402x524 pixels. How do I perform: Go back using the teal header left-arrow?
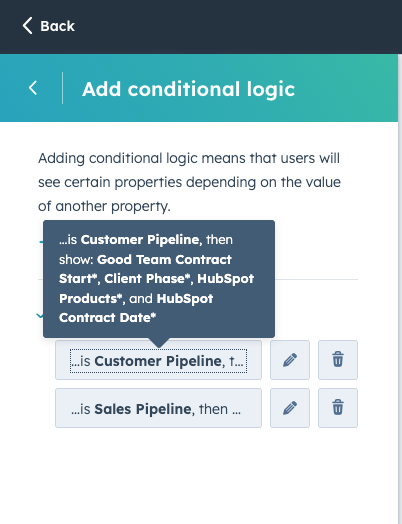33,88
